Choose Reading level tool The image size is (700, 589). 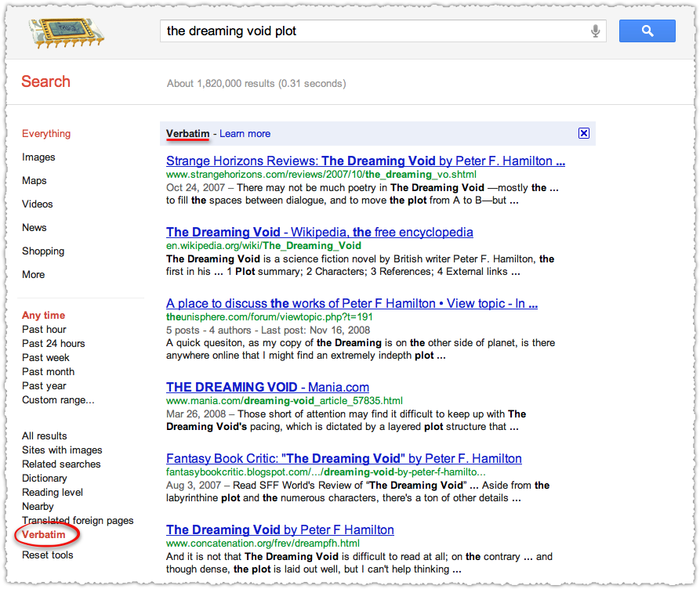click(x=53, y=492)
